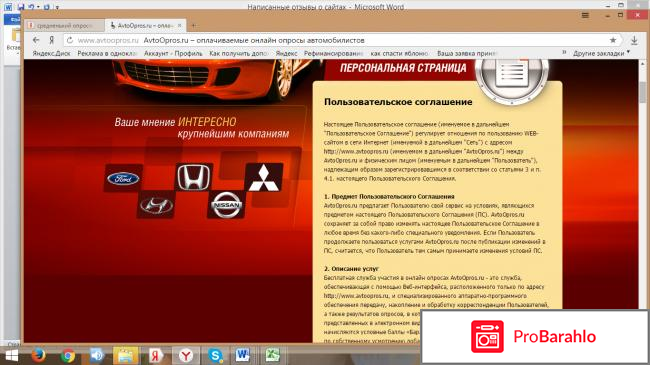The width and height of the screenshot is (650, 365).
Task: Click the Word save icon in title bar
Action: pyautogui.click(x=21, y=7)
